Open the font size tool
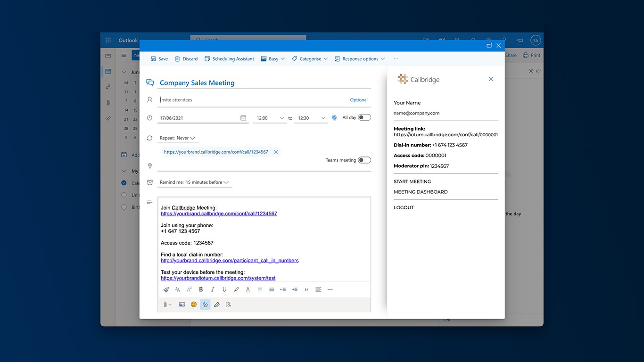The height and width of the screenshot is (362, 644). tap(178, 289)
